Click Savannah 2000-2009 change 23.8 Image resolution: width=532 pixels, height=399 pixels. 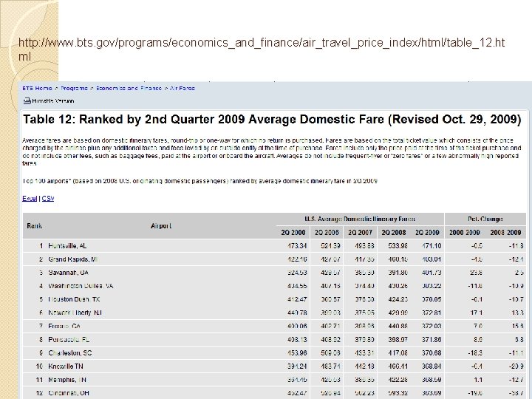pos(476,273)
